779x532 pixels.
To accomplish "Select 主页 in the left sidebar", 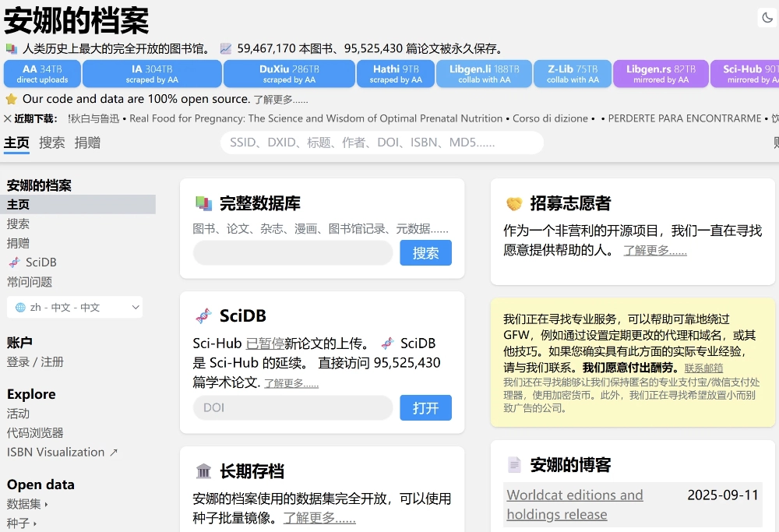I will [19, 203].
